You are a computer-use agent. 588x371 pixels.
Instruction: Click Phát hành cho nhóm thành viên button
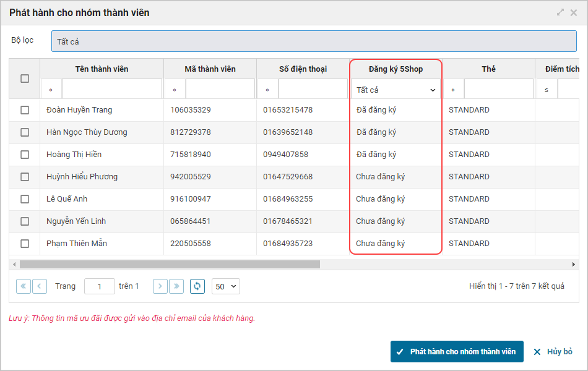pos(457,351)
